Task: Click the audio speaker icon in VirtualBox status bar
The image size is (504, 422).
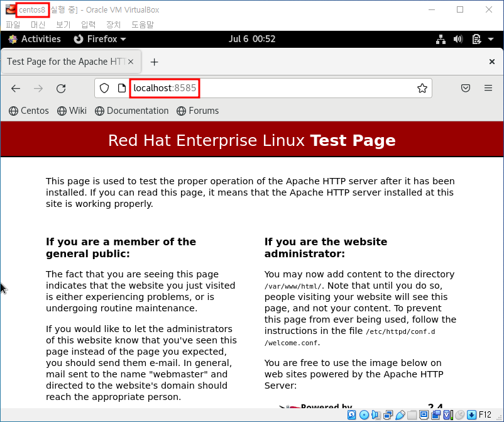Action: [376, 415]
